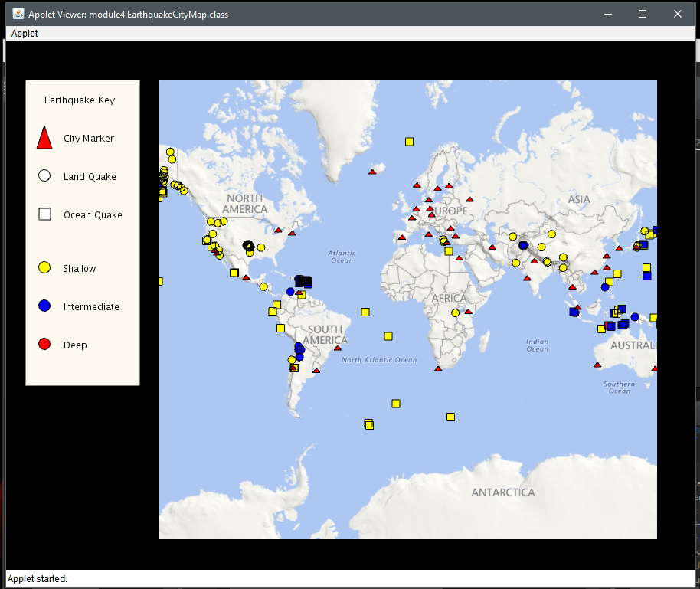This screenshot has width=700, height=589.
Task: Select the Shallow earthquake symbol in the key
Action: pos(44,267)
